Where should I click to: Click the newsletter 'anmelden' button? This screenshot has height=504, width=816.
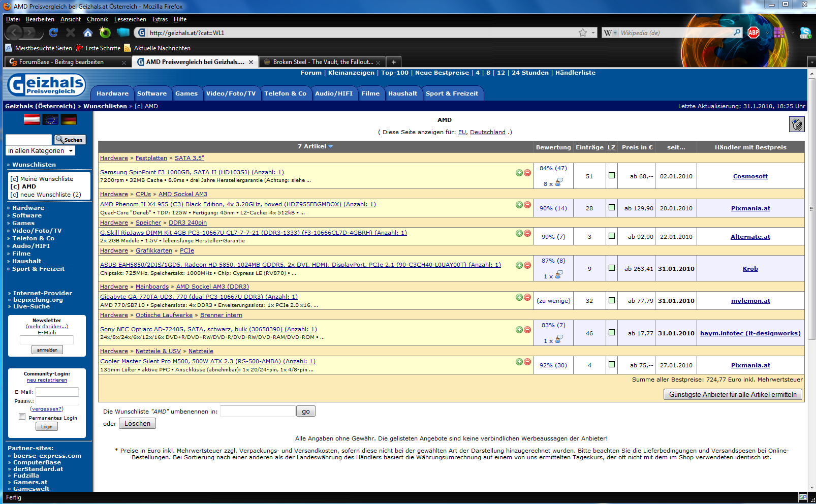point(47,350)
